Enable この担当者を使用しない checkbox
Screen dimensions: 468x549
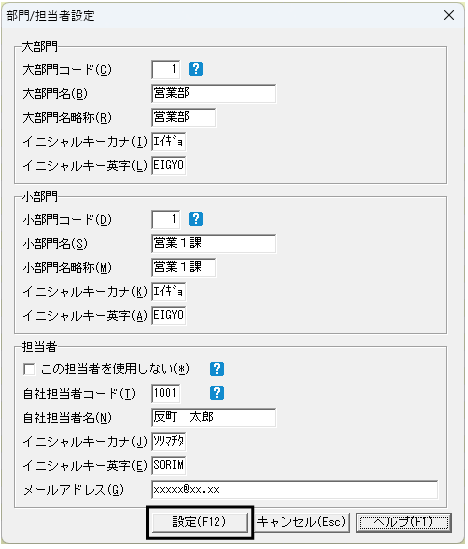29,369
